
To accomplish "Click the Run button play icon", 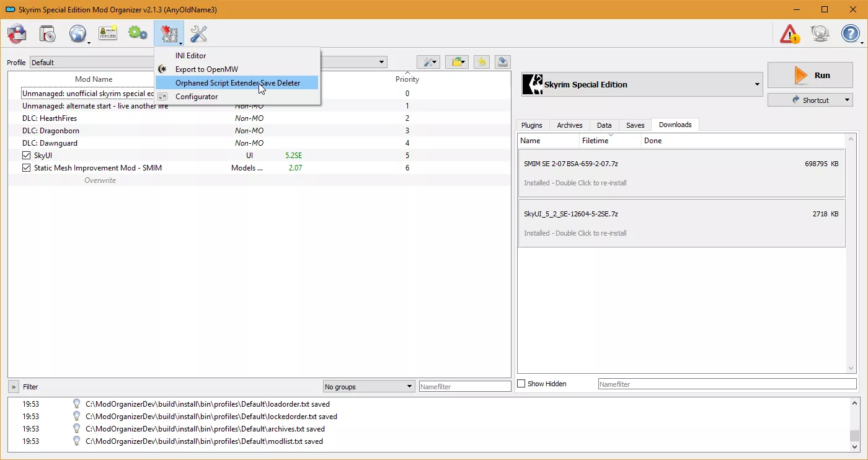I will pyautogui.click(x=801, y=75).
